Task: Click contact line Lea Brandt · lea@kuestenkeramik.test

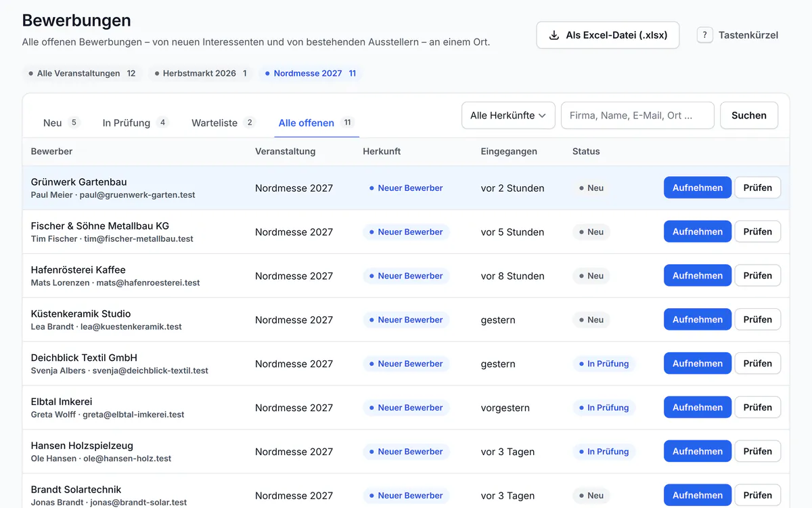Action: coord(106,327)
